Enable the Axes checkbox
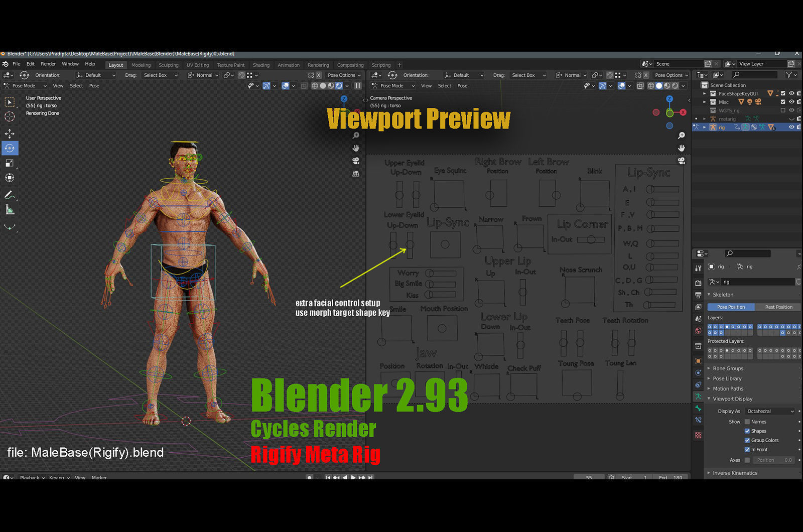Viewport: 803px width, 532px height. coord(747,460)
